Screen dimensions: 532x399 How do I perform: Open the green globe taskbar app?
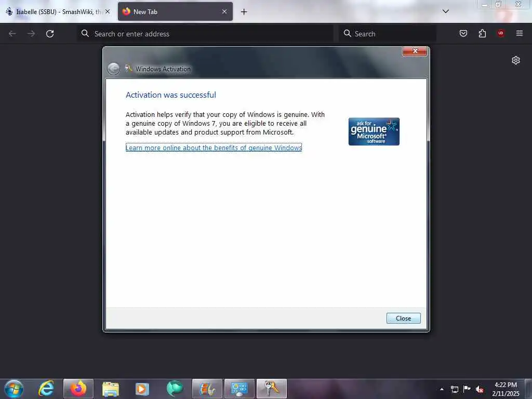[x=175, y=389]
